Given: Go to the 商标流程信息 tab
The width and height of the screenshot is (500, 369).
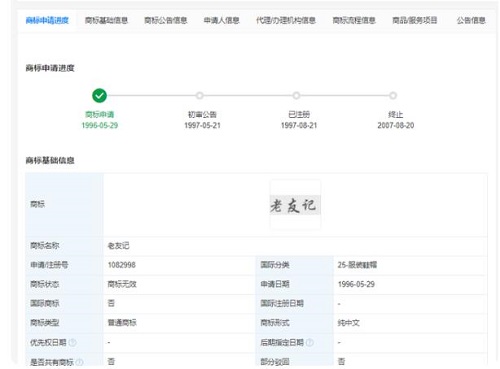Looking at the screenshot, I should 354,20.
